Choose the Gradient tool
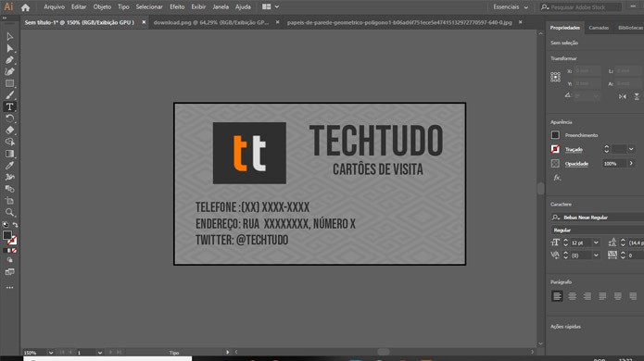 click(9, 154)
